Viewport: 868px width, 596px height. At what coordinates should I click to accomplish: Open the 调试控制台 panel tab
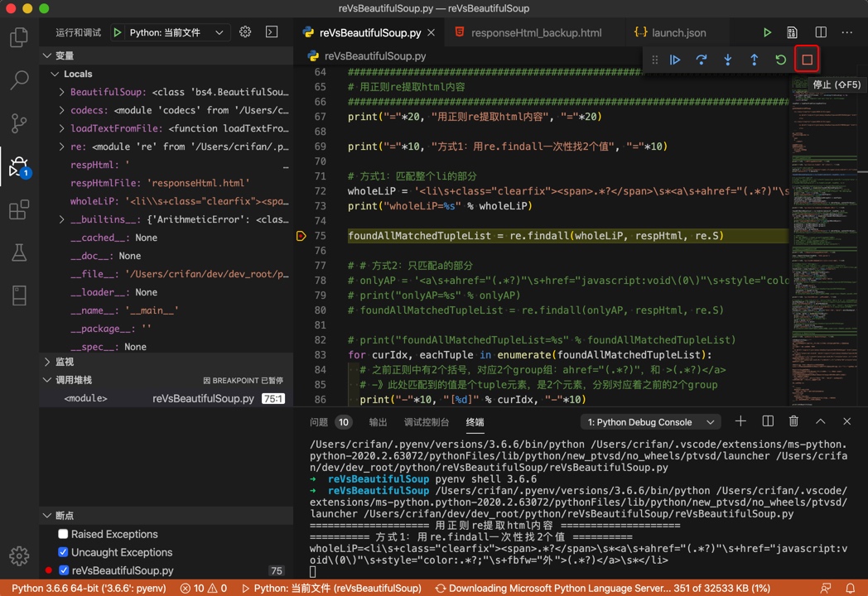point(427,422)
